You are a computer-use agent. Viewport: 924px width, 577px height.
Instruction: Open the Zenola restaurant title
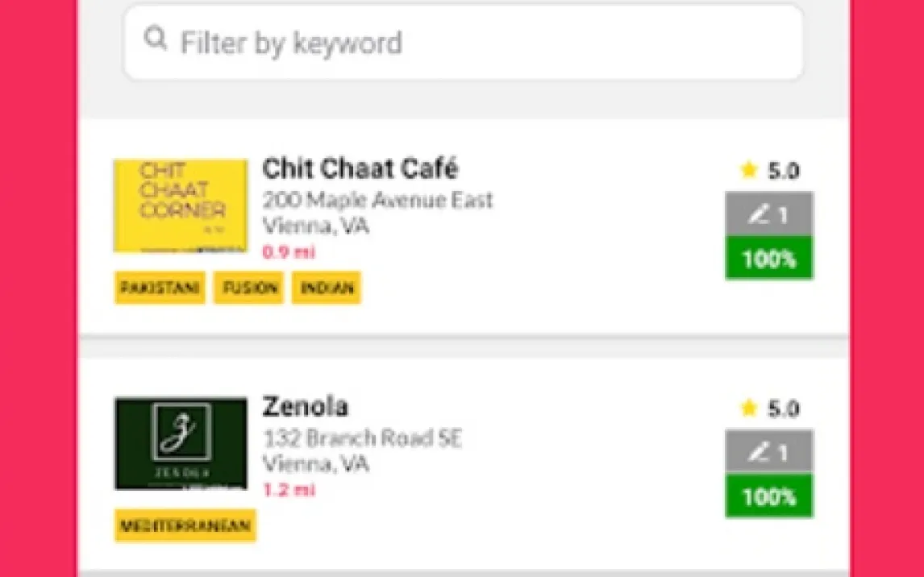tap(306, 407)
